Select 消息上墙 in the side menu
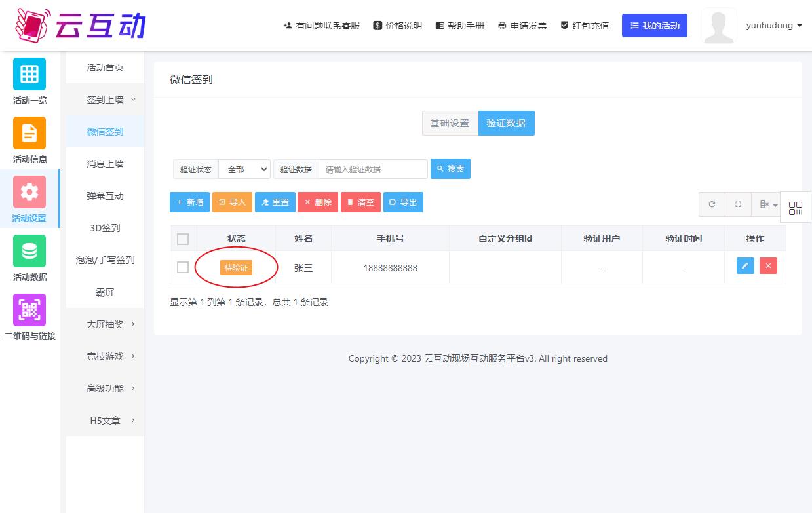The width and height of the screenshot is (812, 513). [x=105, y=164]
